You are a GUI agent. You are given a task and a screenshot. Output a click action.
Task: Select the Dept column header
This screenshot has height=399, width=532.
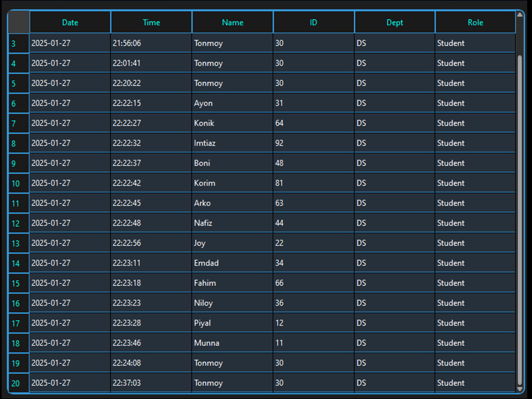[395, 22]
